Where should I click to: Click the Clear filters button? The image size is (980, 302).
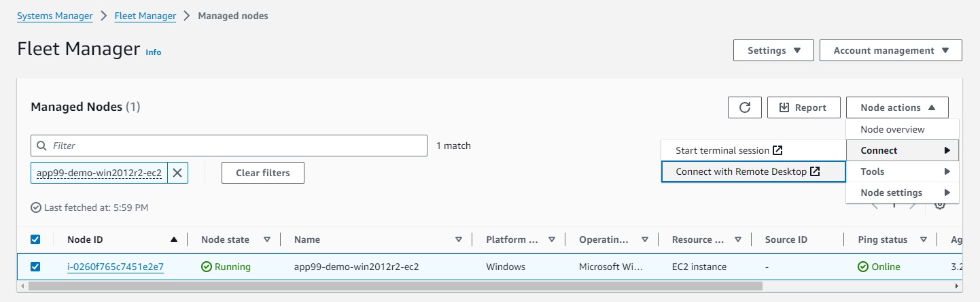pos(262,173)
